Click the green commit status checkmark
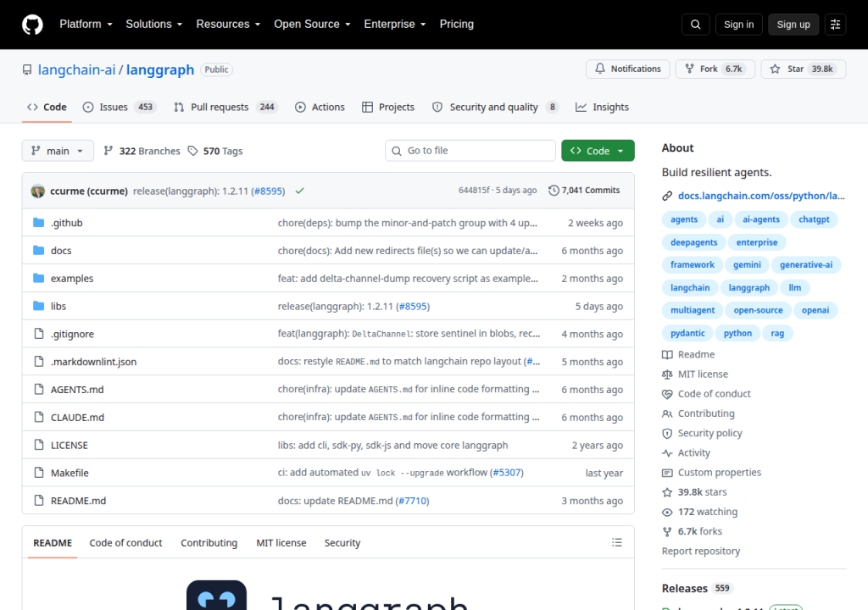868x610 pixels. click(x=299, y=191)
